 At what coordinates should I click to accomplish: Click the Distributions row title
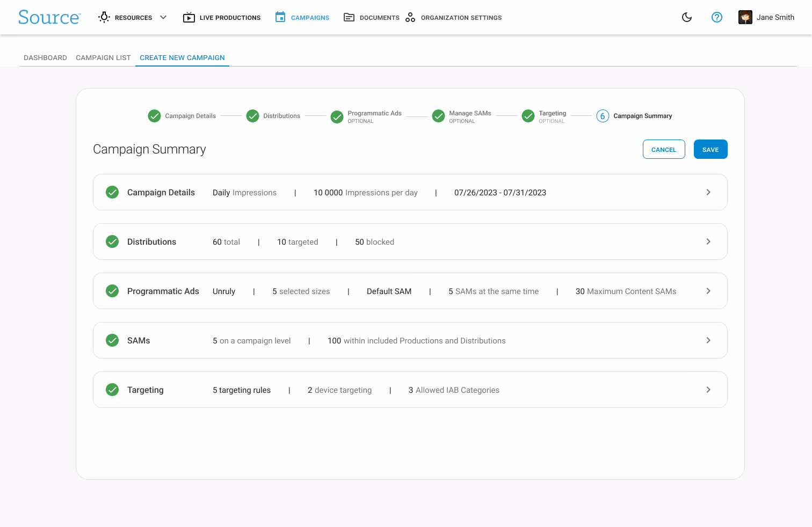coord(151,242)
